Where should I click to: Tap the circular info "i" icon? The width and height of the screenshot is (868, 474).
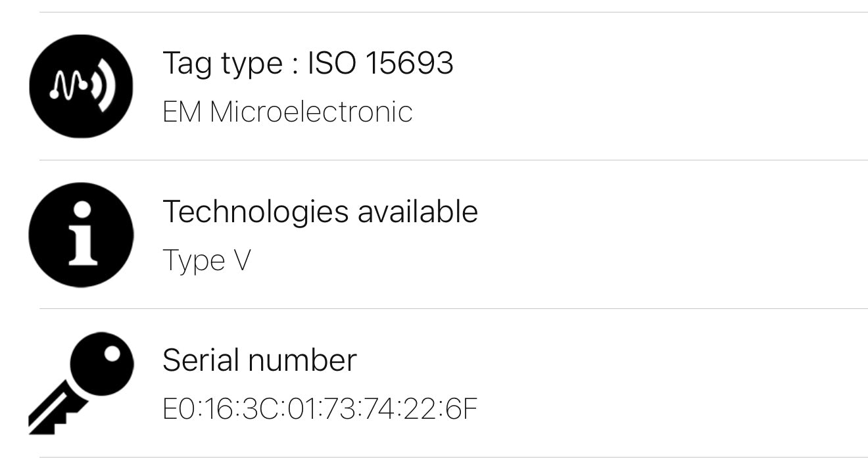pyautogui.click(x=81, y=235)
